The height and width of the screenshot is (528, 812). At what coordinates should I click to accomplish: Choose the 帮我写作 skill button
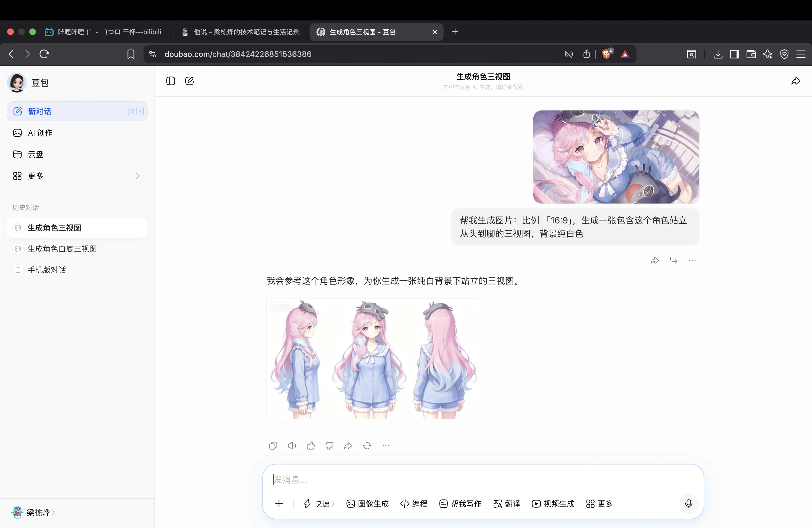(x=460, y=504)
